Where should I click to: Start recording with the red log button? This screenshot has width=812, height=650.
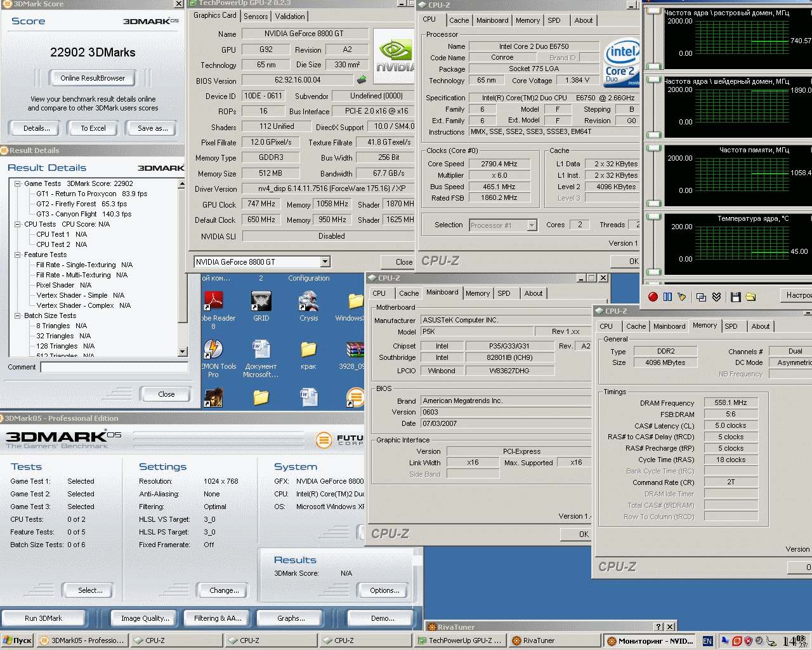tap(653, 296)
